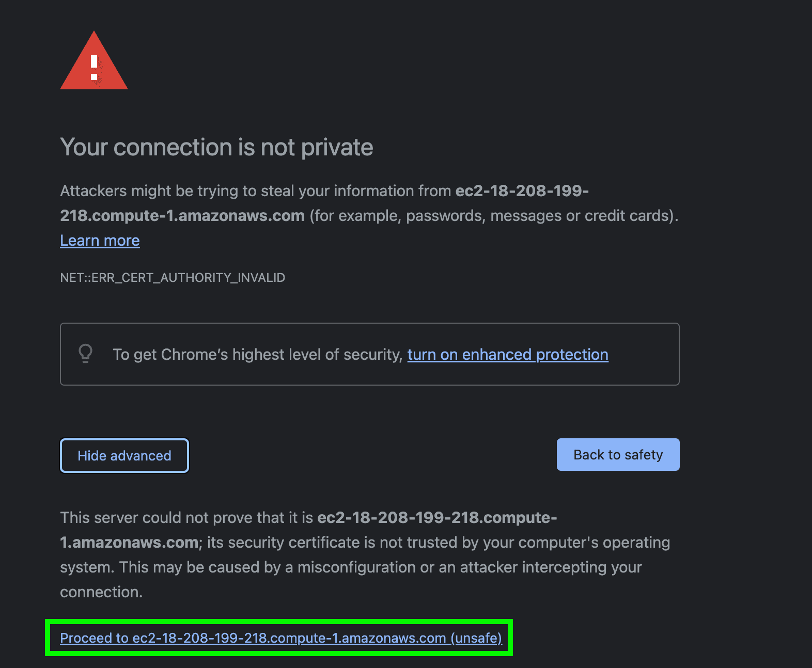The image size is (812, 668).
Task: Click the bold 218.compute-1.amazonaws.com text
Action: pyautogui.click(x=182, y=216)
